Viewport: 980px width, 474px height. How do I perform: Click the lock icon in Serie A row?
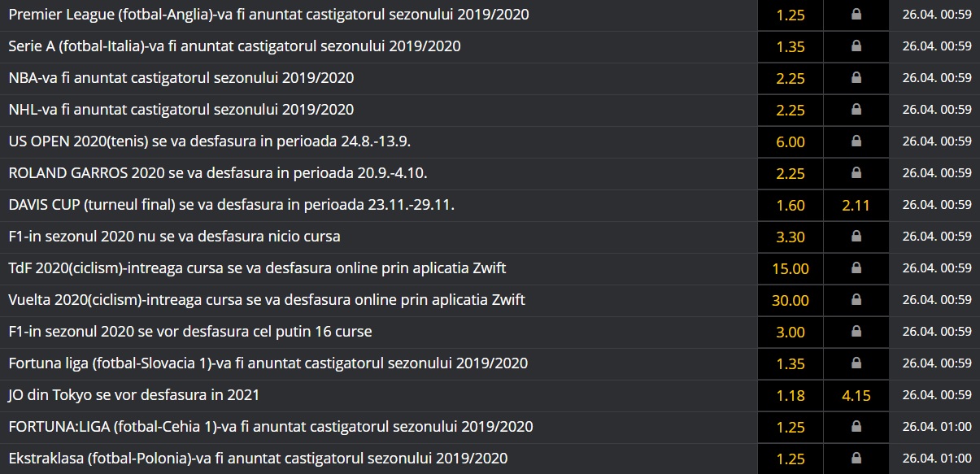[x=856, y=46]
